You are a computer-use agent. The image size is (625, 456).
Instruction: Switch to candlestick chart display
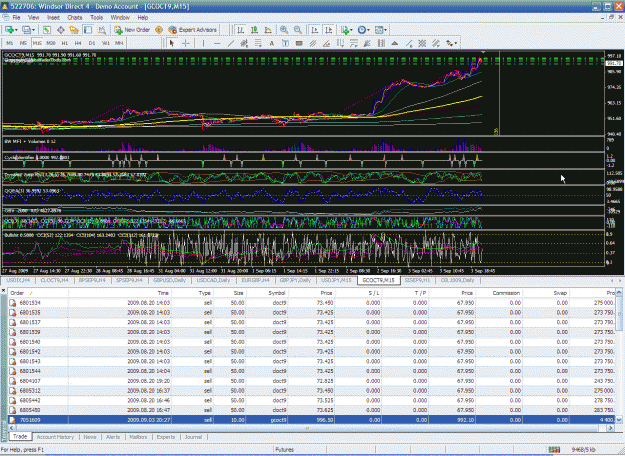tap(254, 30)
